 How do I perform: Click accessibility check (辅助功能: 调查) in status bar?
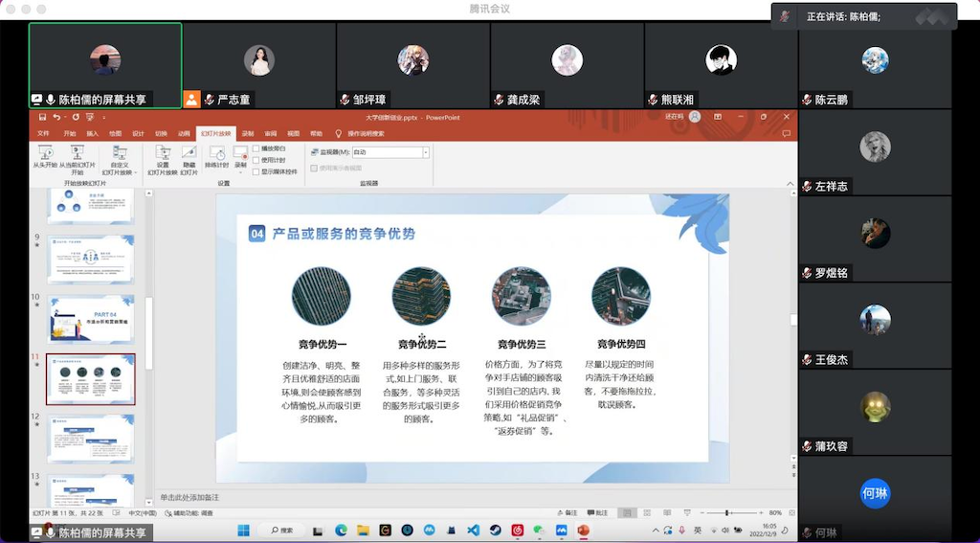click(x=189, y=513)
